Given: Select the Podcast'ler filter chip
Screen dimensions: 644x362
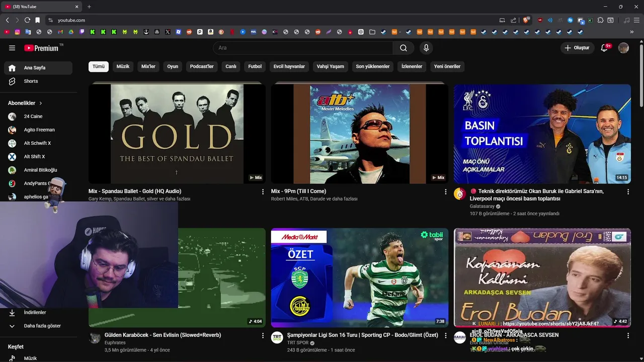Looking at the screenshot, I should (x=202, y=66).
